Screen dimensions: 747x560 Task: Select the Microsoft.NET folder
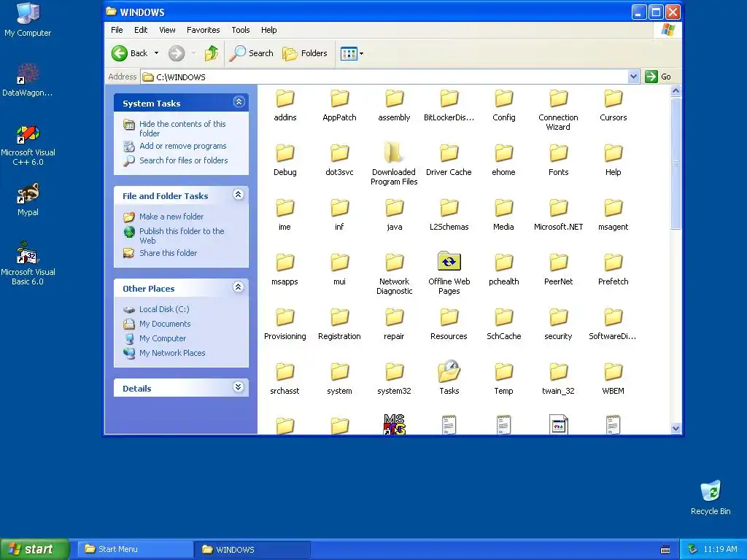pyautogui.click(x=558, y=215)
